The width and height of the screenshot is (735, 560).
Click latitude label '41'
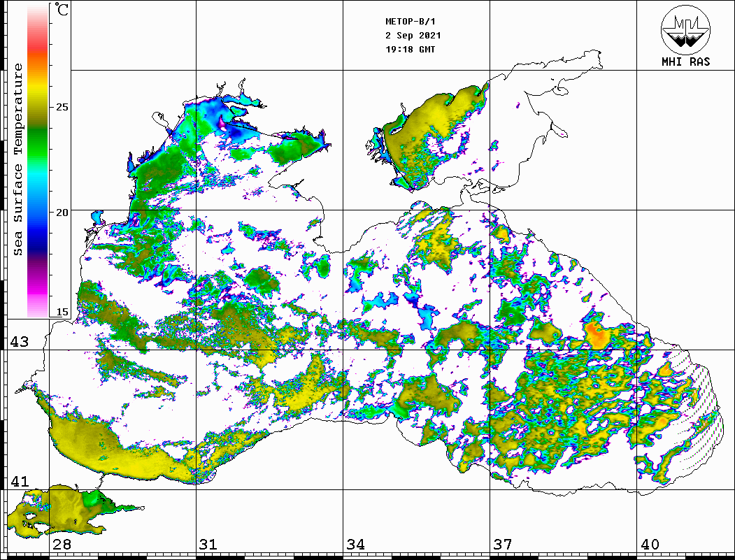coord(19,481)
